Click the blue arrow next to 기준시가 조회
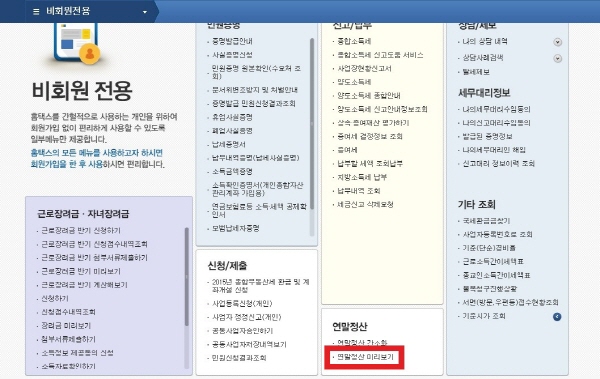600x379 pixels. tap(557, 317)
